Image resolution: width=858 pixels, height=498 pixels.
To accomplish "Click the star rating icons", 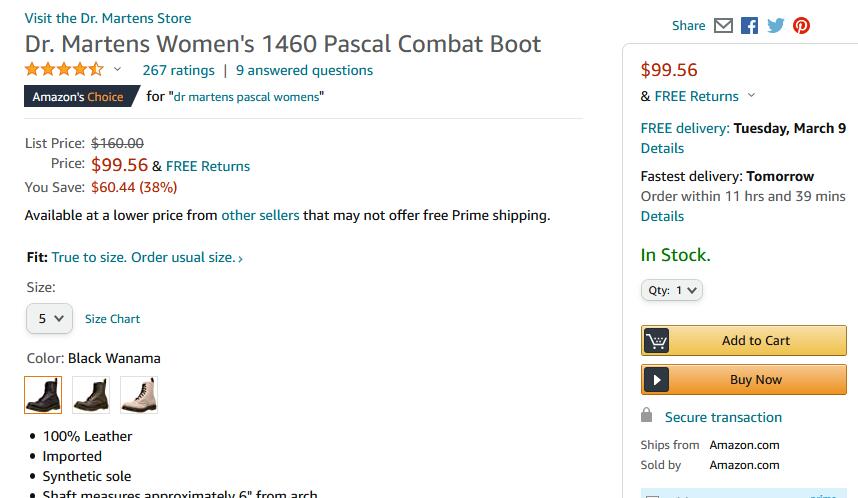I will 64,70.
